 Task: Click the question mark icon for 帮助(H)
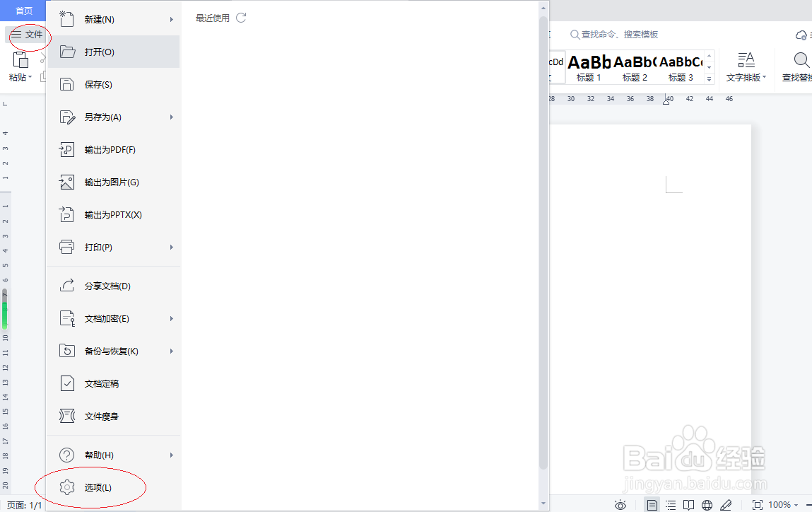(x=67, y=455)
